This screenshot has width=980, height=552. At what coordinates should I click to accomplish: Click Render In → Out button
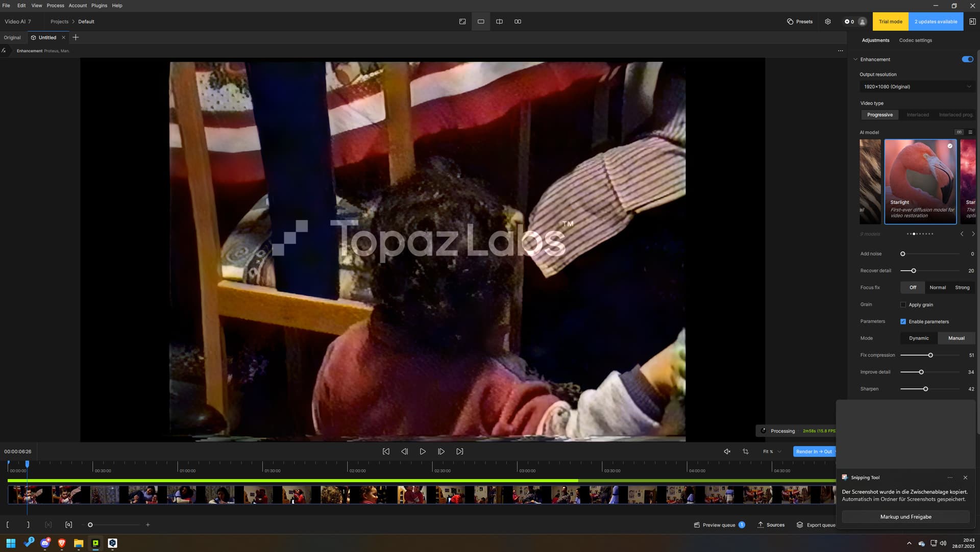814,451
